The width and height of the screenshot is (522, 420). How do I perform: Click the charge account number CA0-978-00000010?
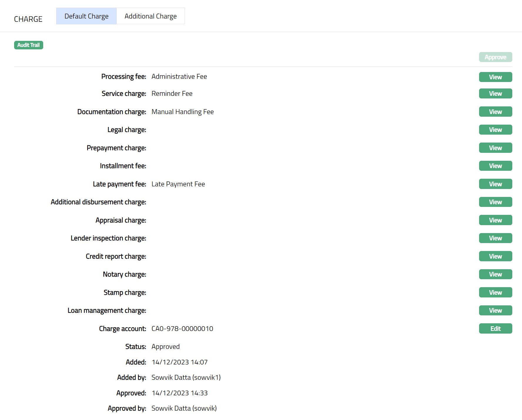(182, 329)
